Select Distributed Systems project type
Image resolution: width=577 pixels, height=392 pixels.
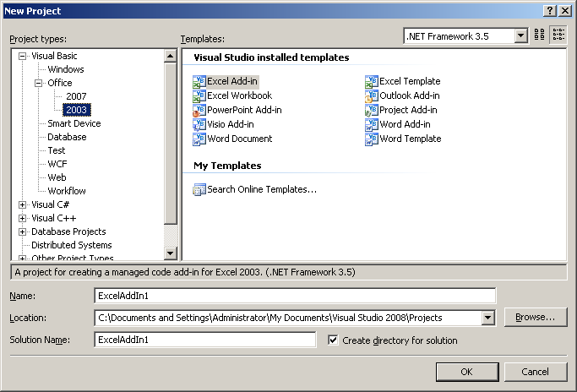pyautogui.click(x=72, y=245)
